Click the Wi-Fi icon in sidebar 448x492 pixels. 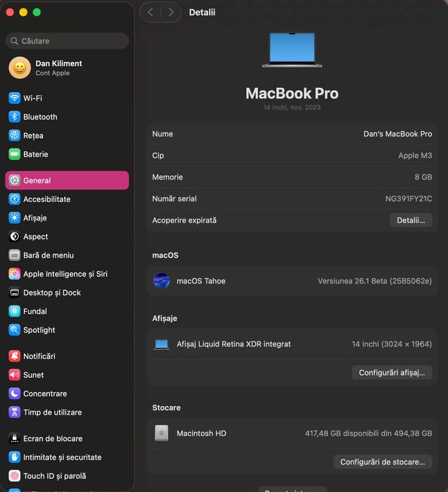coord(15,99)
